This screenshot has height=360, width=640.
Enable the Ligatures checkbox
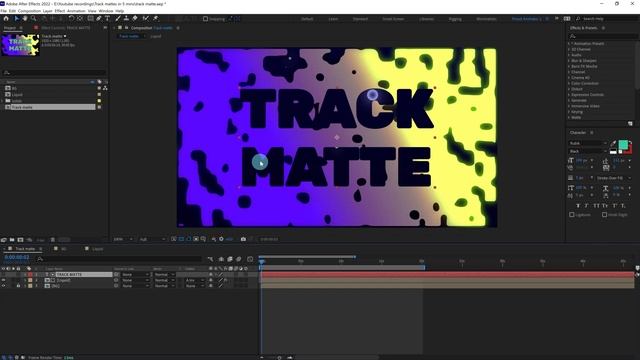pos(572,214)
